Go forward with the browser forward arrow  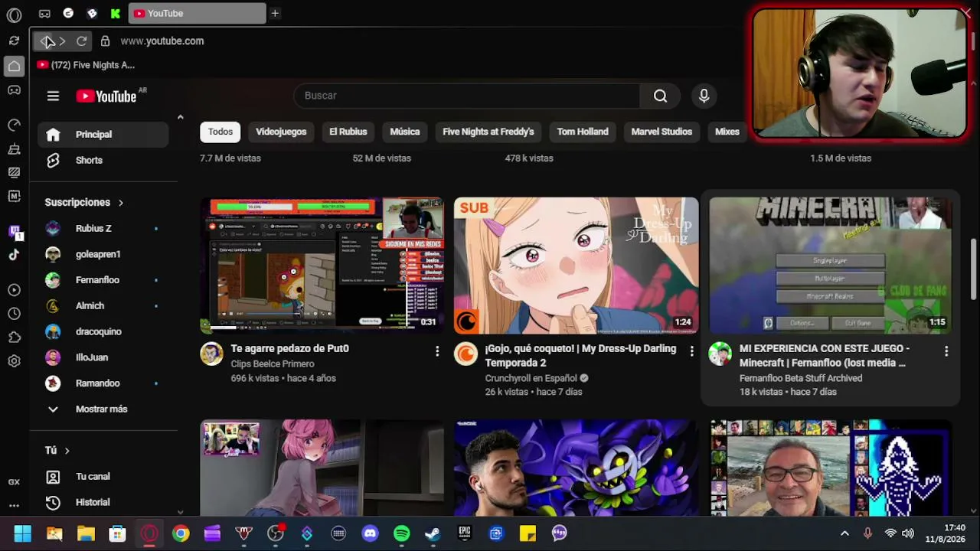[x=63, y=41]
